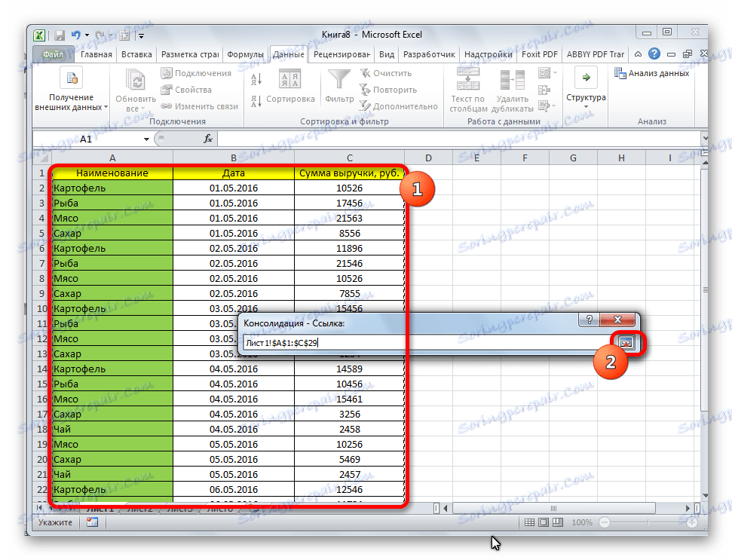Click the macro record icon in status bar

click(x=92, y=522)
